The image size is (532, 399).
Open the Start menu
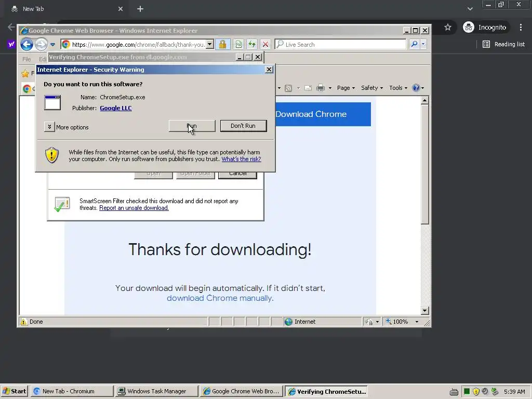[x=15, y=391]
